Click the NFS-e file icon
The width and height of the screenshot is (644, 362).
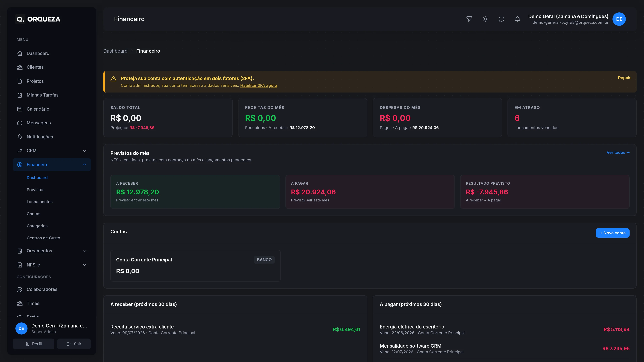[x=20, y=265]
